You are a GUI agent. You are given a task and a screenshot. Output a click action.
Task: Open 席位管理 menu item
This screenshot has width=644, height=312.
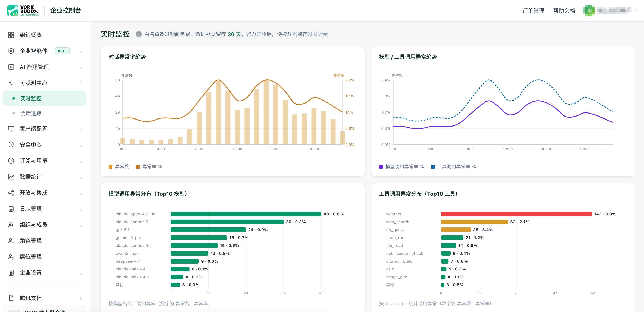coord(44,257)
